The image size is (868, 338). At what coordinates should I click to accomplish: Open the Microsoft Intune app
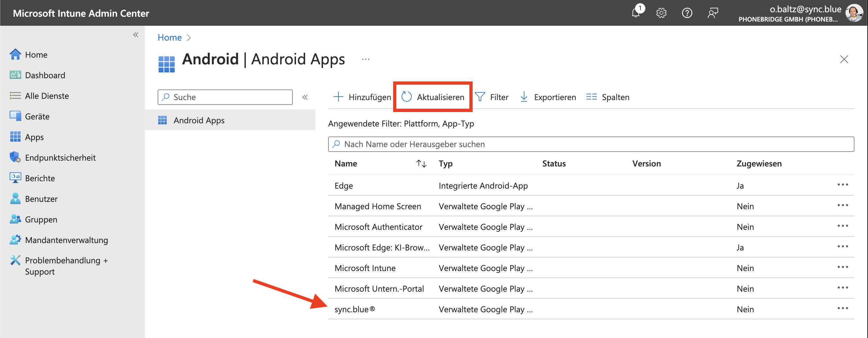(365, 268)
